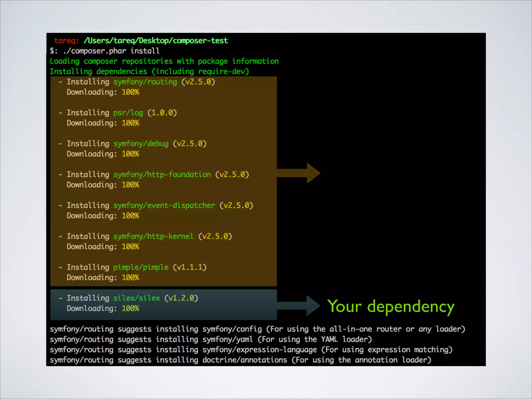The height and width of the screenshot is (399, 532).
Task: Click 'Installing dependencies (including require-dev)' line
Action: (149, 71)
